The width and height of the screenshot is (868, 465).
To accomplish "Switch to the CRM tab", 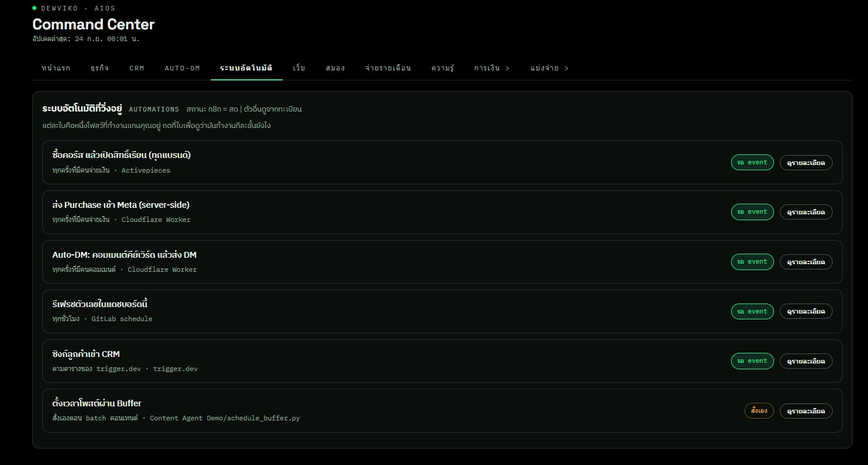I will pos(136,68).
